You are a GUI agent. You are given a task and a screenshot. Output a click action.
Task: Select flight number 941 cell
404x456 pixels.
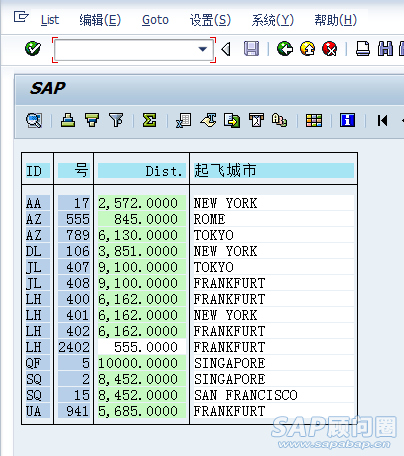point(74,411)
